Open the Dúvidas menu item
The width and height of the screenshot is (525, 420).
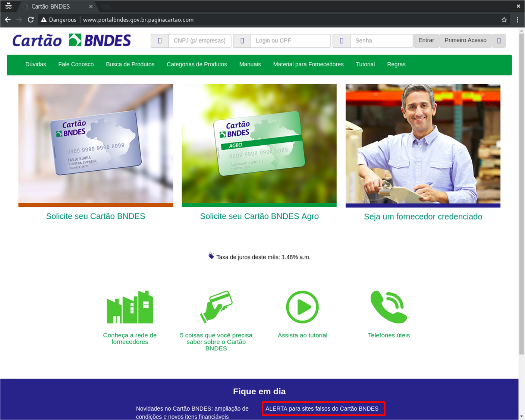tap(36, 64)
